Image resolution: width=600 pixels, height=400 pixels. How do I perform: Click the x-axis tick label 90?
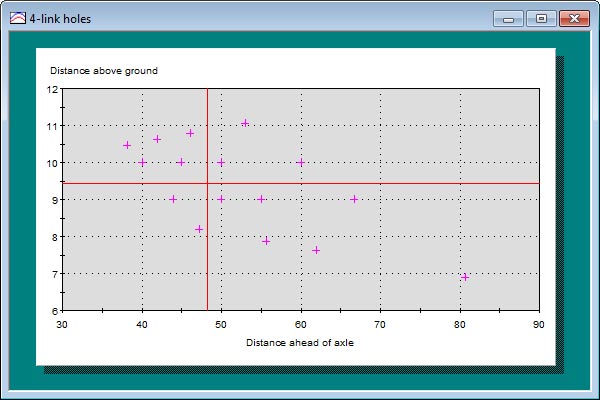click(x=539, y=325)
